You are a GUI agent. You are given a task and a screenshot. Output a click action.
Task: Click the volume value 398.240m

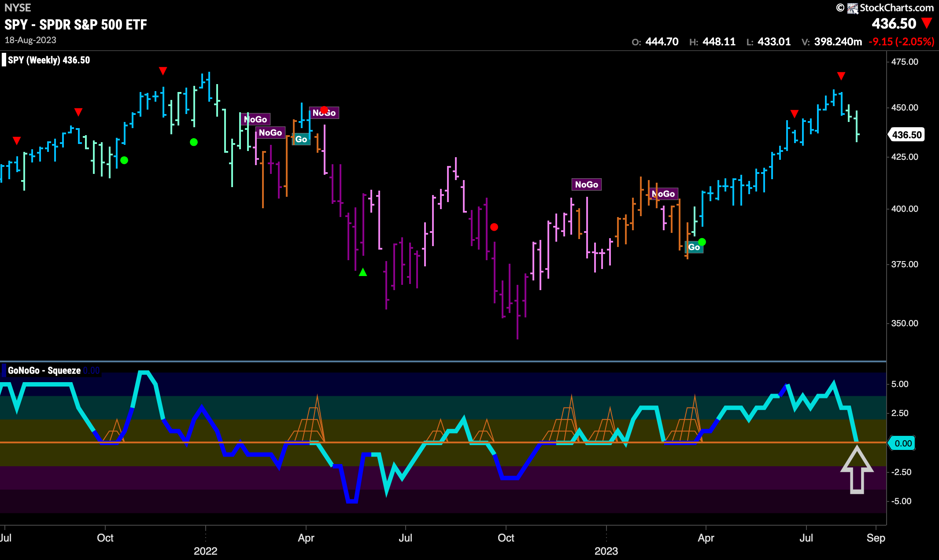click(x=838, y=42)
